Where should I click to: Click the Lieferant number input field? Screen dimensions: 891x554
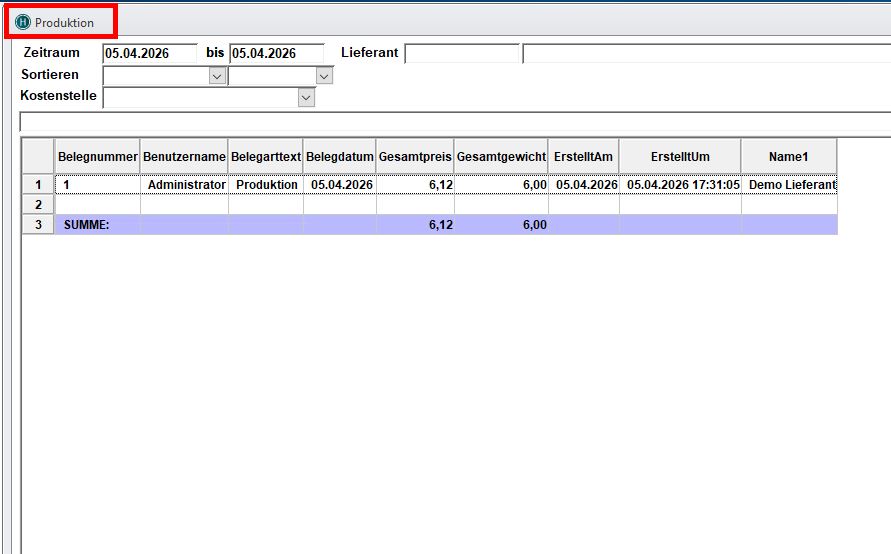(x=461, y=54)
